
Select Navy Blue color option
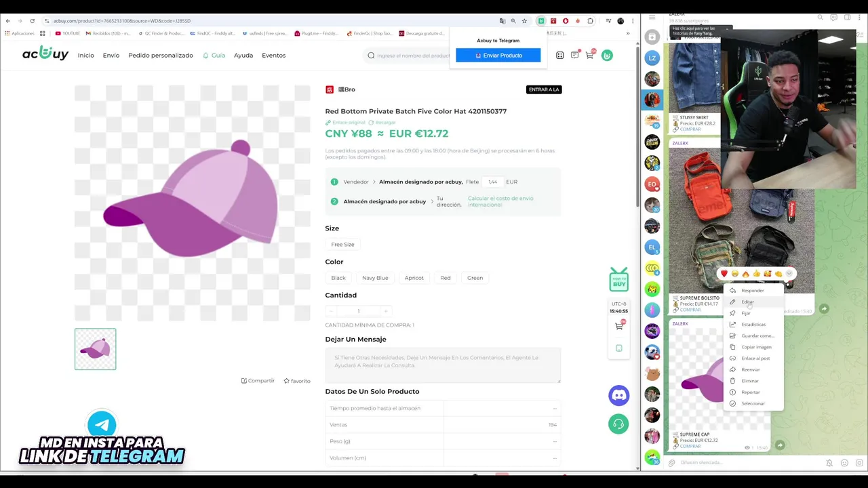point(375,278)
